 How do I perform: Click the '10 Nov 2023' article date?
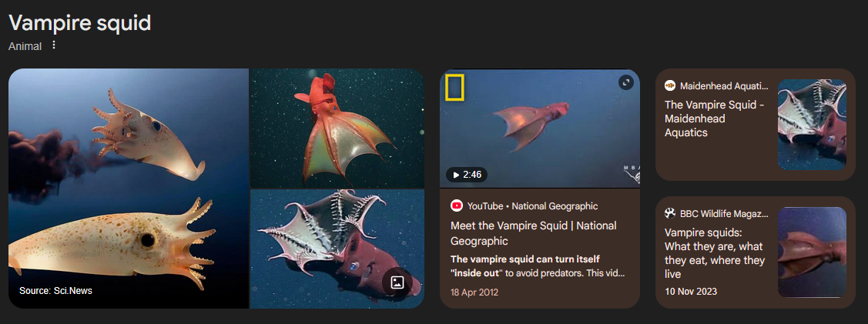(690, 291)
